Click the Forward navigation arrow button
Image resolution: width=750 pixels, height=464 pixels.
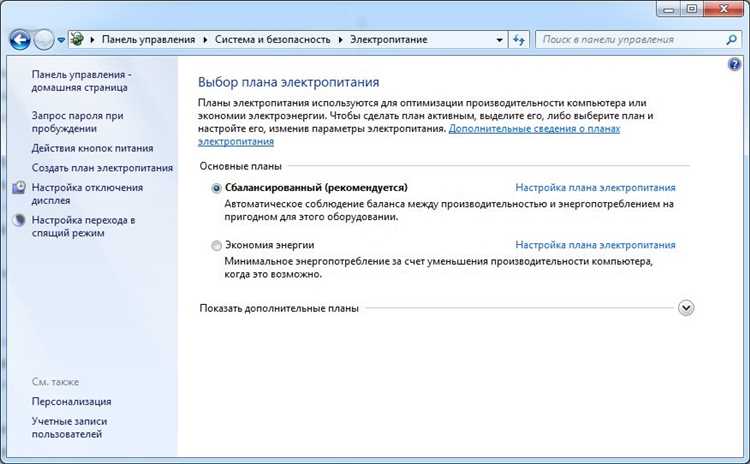click(x=44, y=40)
